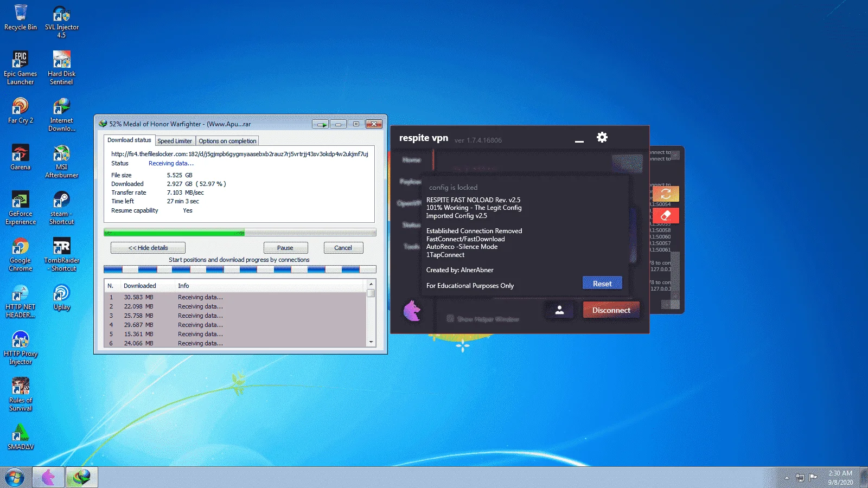This screenshot has height=488, width=868.
Task: Click the blue 'Receiving data...' status text
Action: (x=171, y=163)
